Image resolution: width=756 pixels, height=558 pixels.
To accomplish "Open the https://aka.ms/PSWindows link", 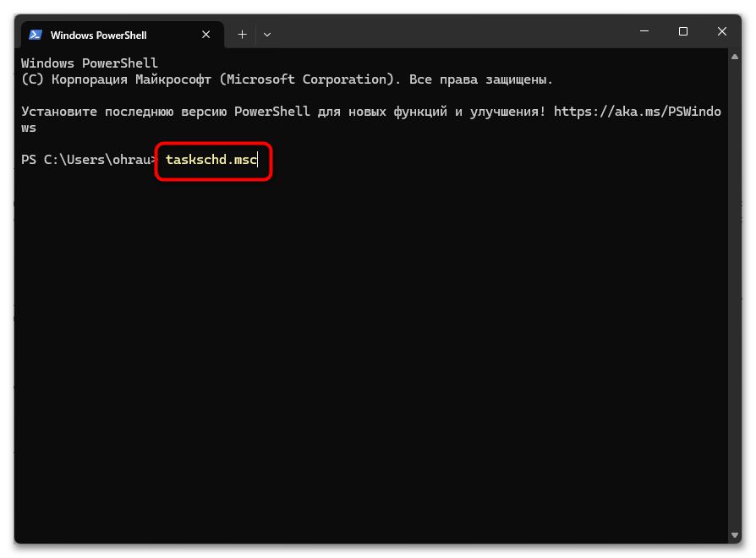I will (x=638, y=112).
